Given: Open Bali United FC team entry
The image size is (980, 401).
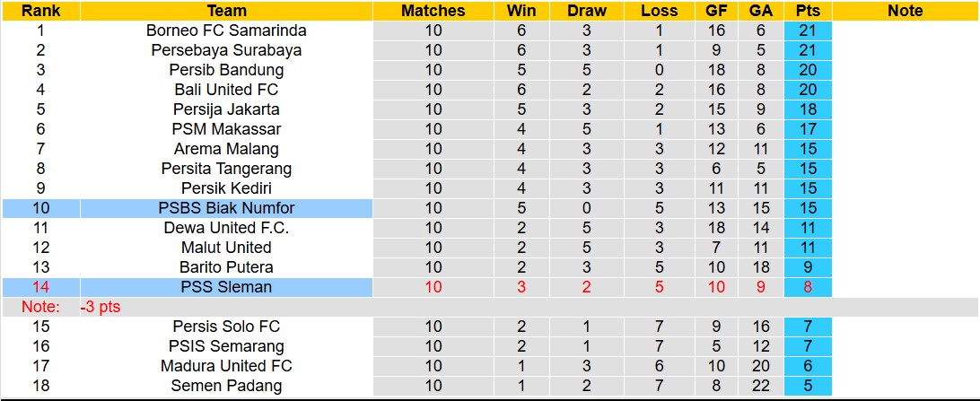Looking at the screenshot, I should click(x=226, y=90).
